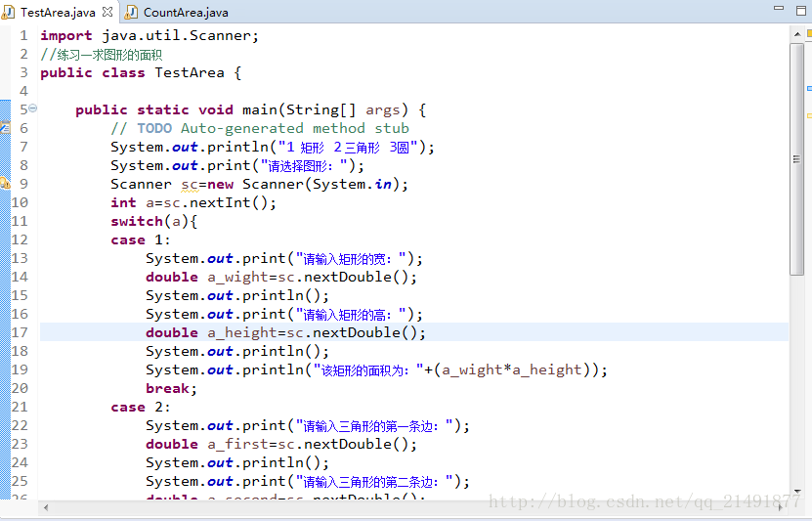
Task: Close the TestArea.java tab
Action: (x=107, y=12)
